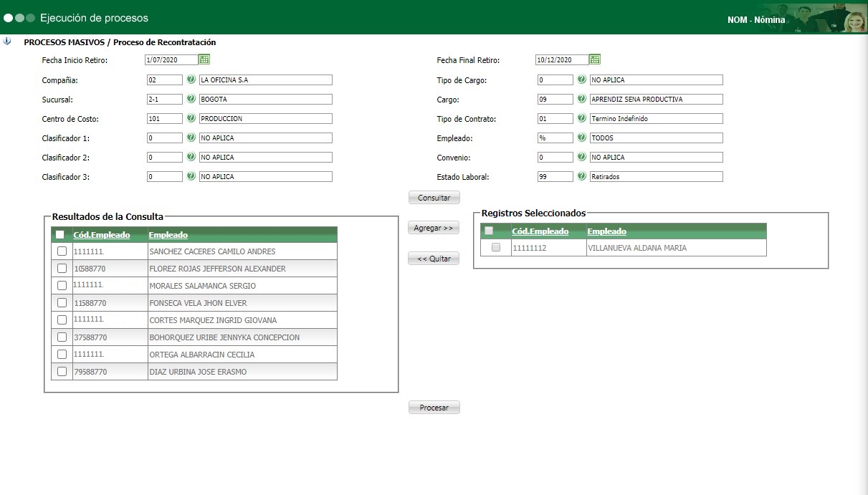Click the lookup icon for Tipo de Contrato
Viewport: 868px width, 495px height.
[581, 118]
